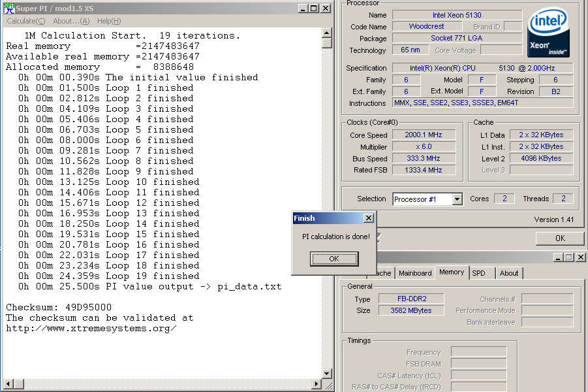Switch to the About tab

click(x=509, y=273)
